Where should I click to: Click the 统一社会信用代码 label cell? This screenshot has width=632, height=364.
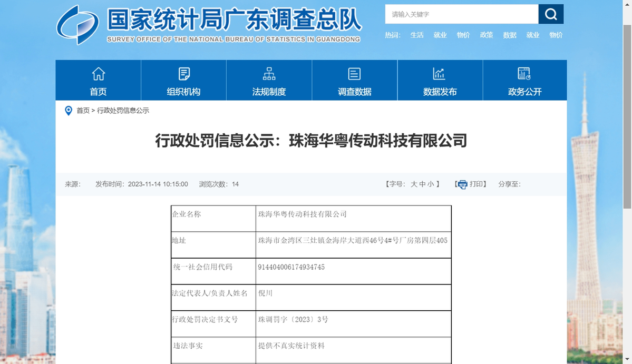pos(213,271)
